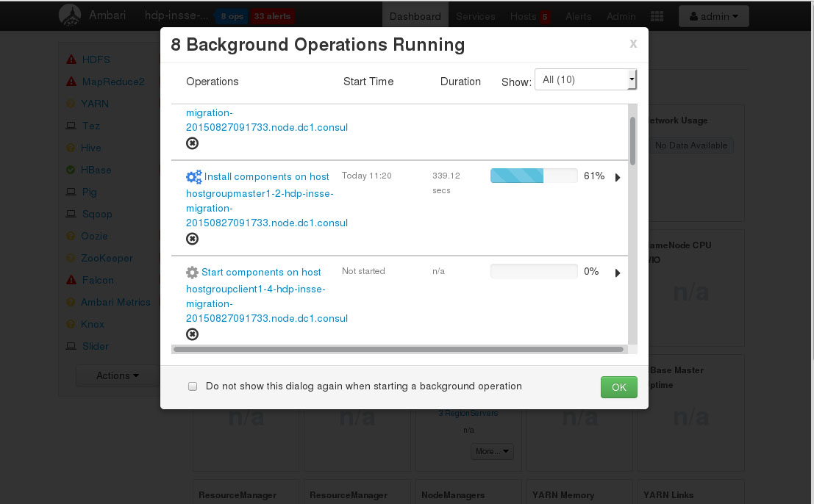This screenshot has height=504, width=814.
Task: Click the 33 alerts badge
Action: pos(272,16)
